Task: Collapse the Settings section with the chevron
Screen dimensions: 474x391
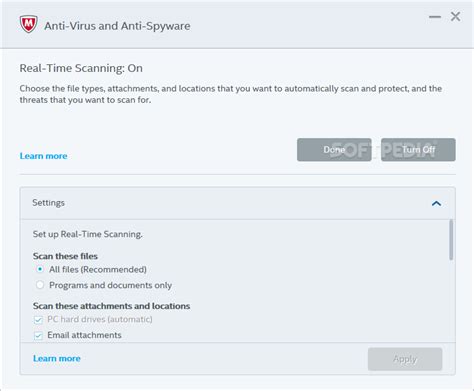Action: click(x=436, y=203)
